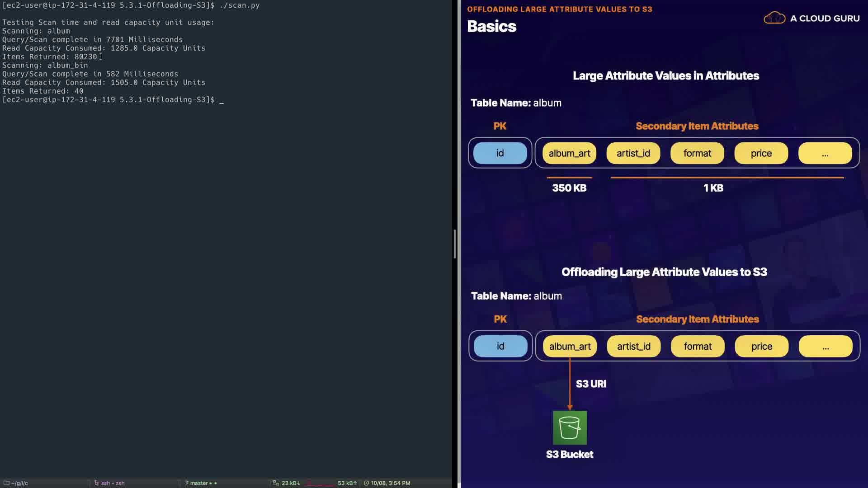The image size is (868, 488).
Task: Click the S3 URI arrow label
Action: click(591, 384)
